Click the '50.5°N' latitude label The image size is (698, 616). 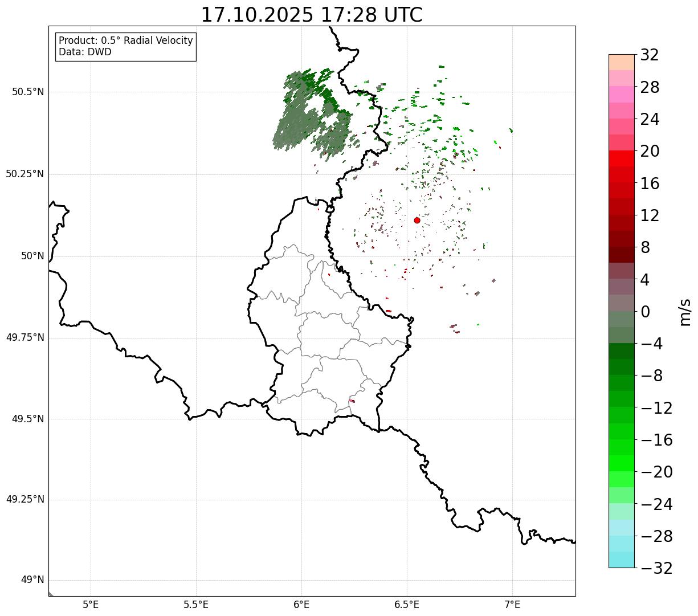tap(28, 92)
